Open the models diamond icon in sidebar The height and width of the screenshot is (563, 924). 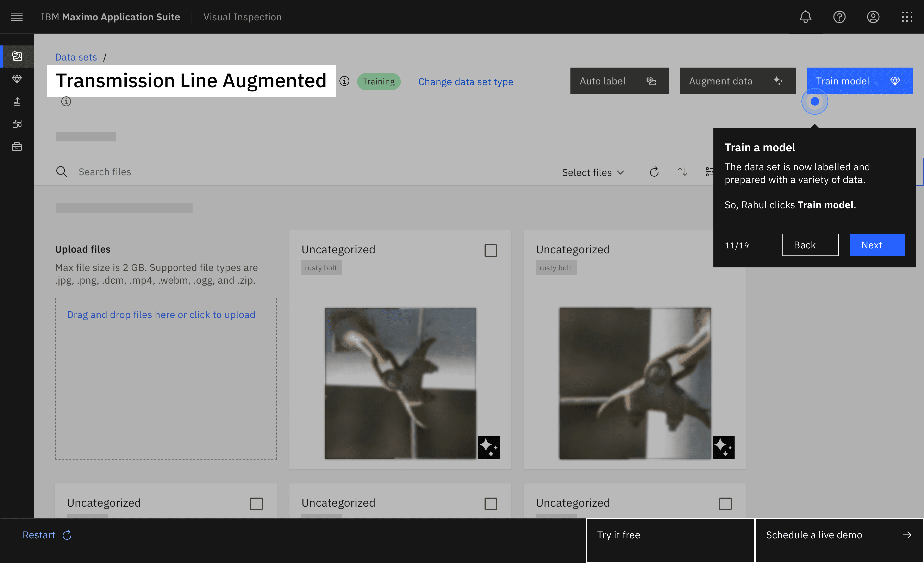(x=17, y=79)
